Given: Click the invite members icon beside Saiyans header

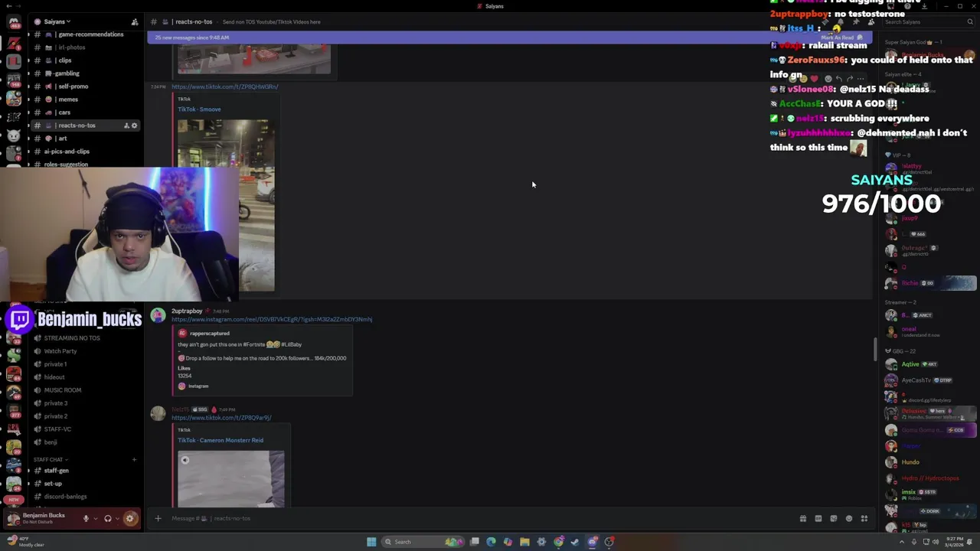Looking at the screenshot, I should click(x=135, y=21).
